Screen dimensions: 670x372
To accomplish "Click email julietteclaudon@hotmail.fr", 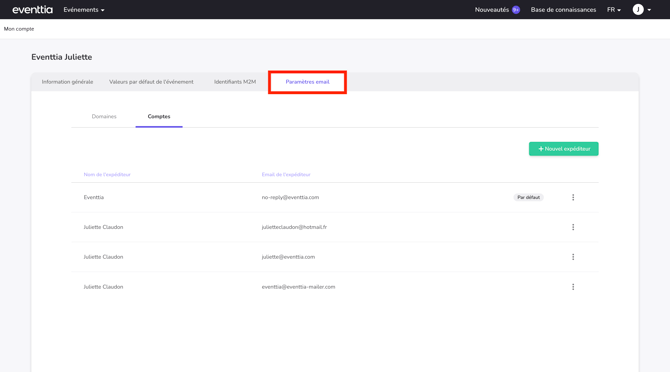I will pyautogui.click(x=294, y=227).
